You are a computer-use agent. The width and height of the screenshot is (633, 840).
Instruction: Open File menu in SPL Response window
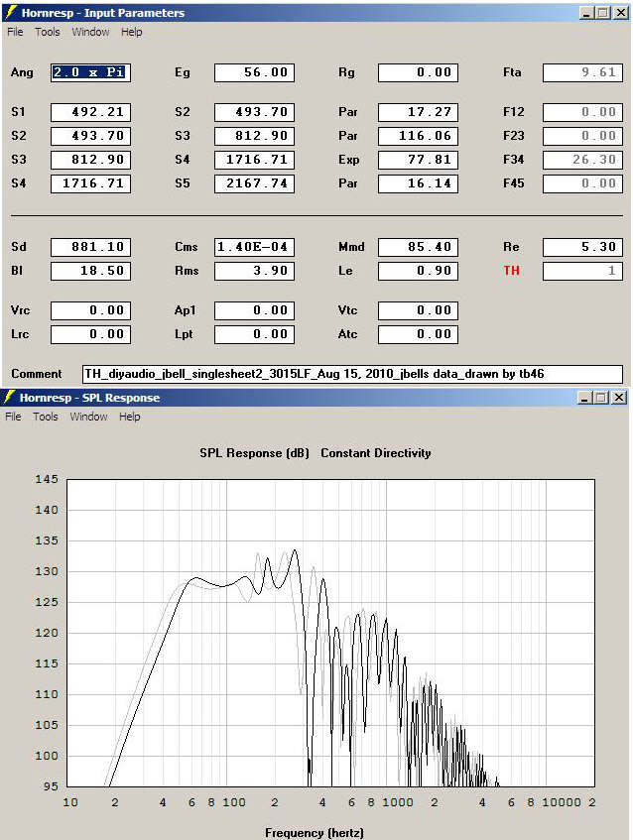(14, 417)
